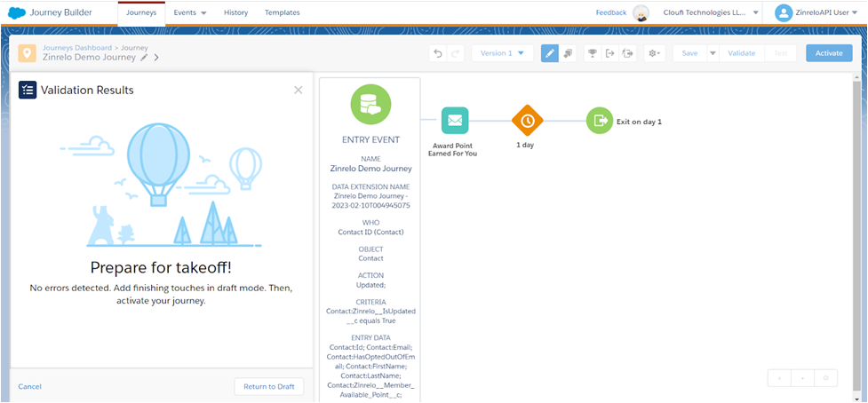Close the Validation Results panel

299,90
